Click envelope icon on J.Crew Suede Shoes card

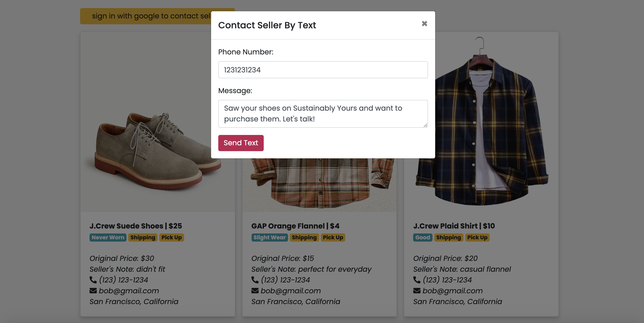coord(93,291)
